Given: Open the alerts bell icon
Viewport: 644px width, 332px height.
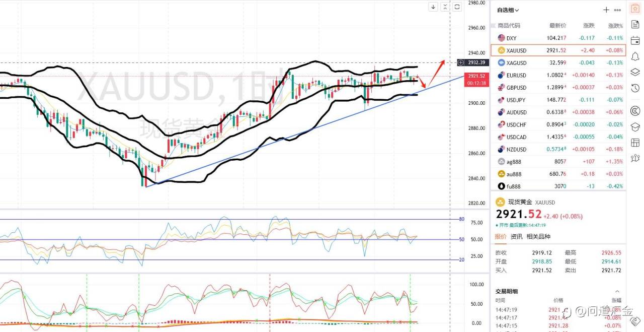Looking at the screenshot, I should point(635,56).
